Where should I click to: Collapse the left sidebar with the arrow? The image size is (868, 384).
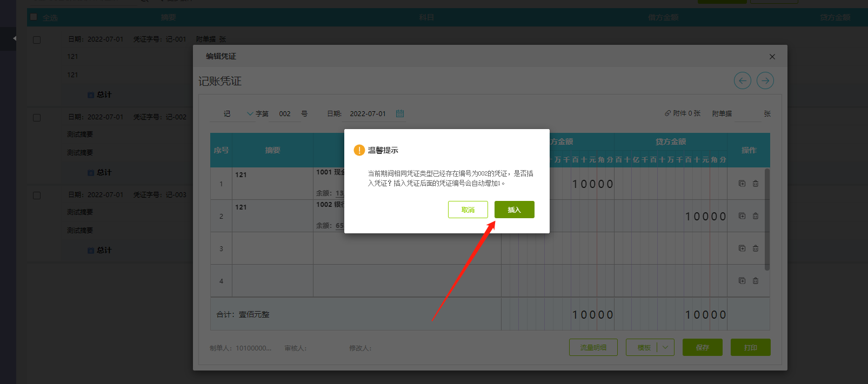[x=14, y=38]
